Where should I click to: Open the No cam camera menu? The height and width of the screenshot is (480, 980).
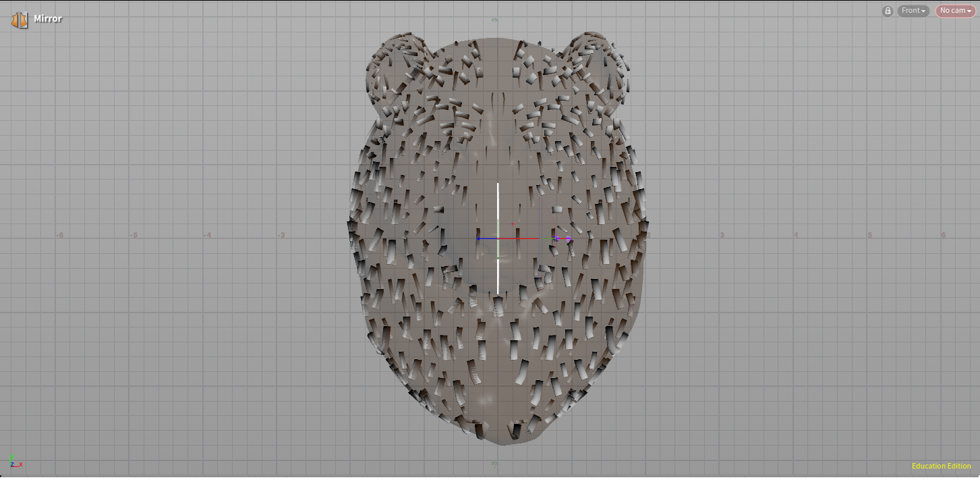pyautogui.click(x=955, y=11)
